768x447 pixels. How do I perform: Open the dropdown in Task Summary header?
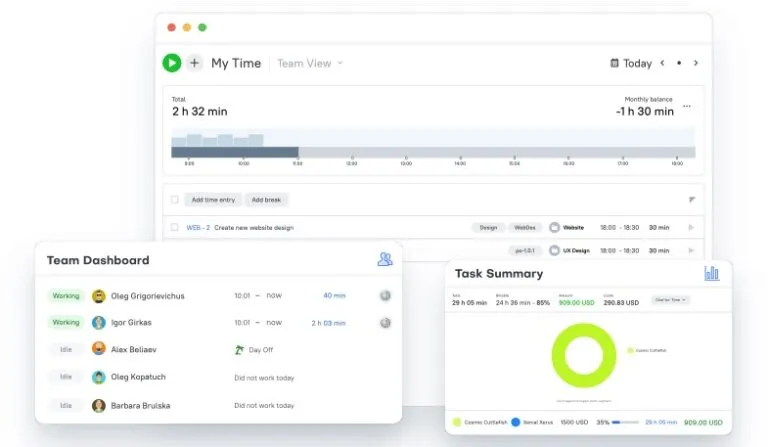click(670, 300)
